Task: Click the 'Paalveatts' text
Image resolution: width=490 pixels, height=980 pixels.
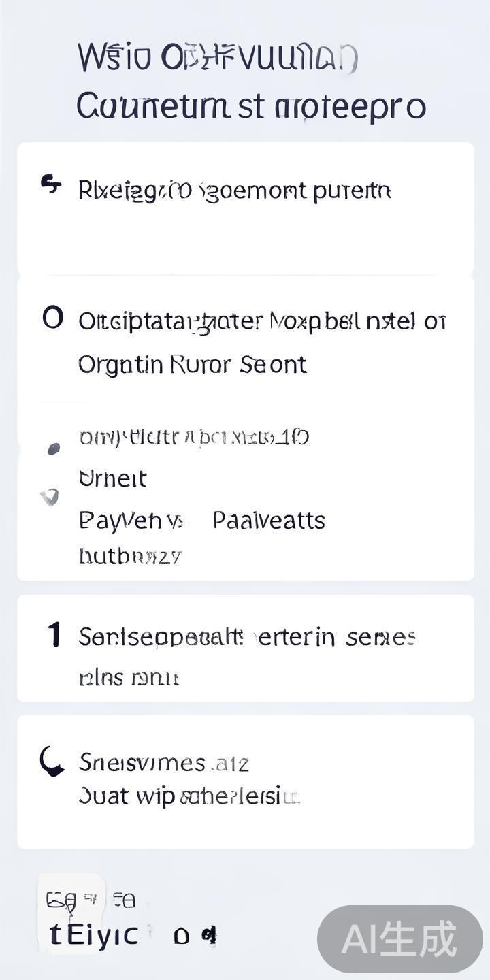Action: click(269, 521)
